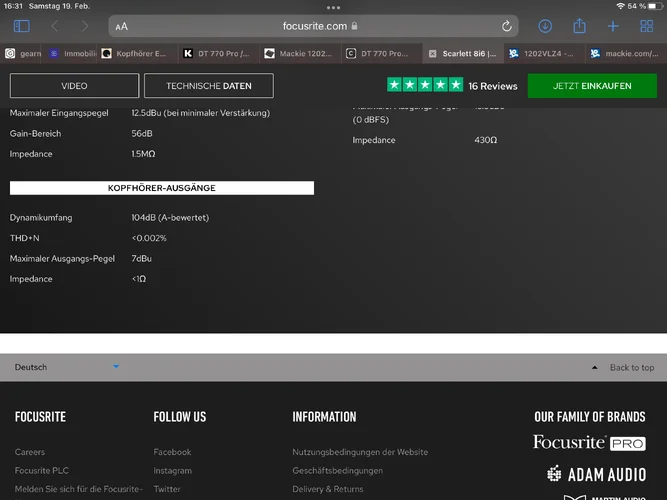Screen dimensions: 667x500
Task: Open the TECHNISCHE DATEN section
Action: 209,86
